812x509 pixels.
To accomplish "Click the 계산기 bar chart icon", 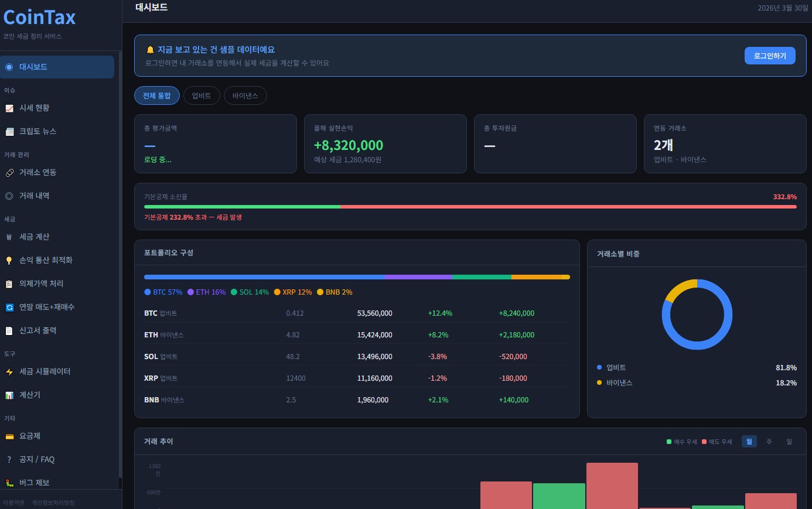I will (x=9, y=395).
